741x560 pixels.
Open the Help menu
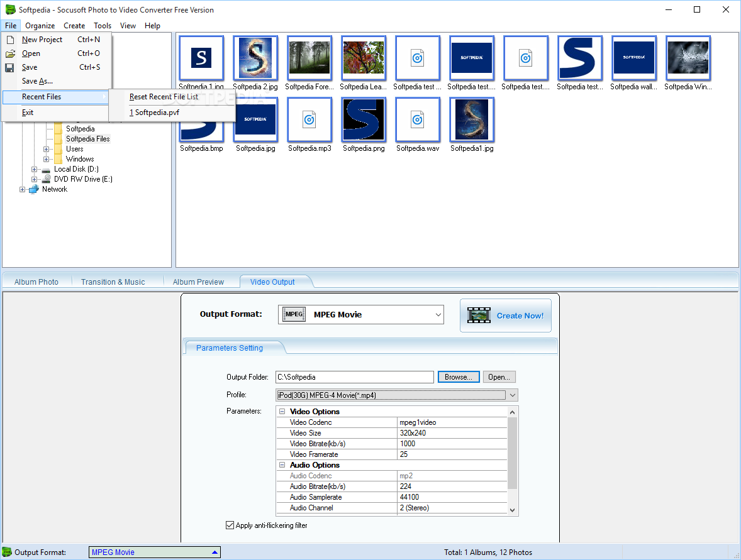[x=152, y=26]
